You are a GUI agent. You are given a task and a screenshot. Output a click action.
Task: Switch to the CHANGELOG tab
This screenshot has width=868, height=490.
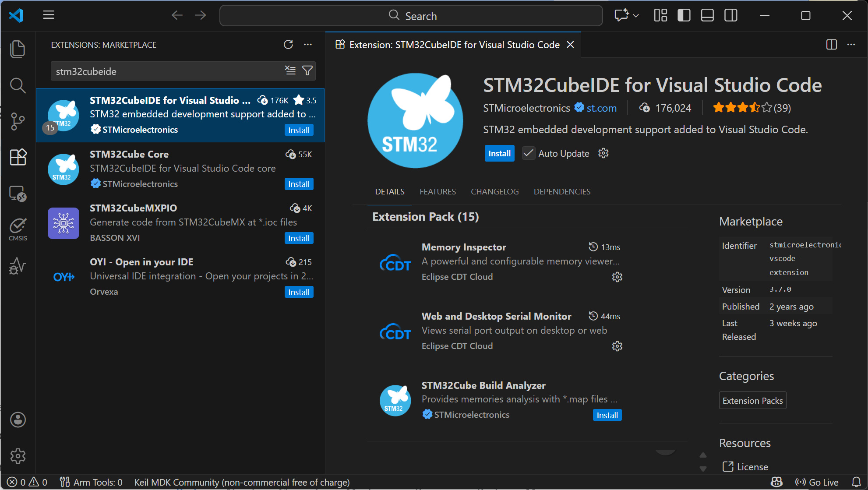pyautogui.click(x=494, y=192)
